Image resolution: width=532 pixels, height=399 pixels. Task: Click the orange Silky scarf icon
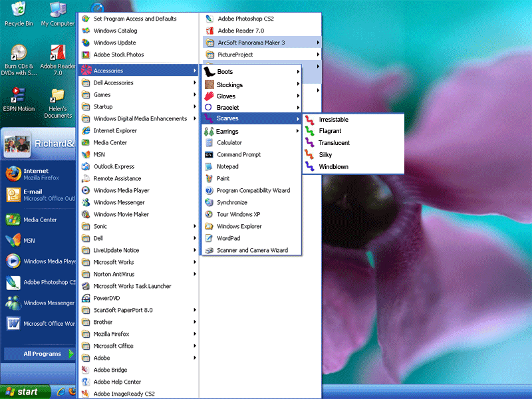[309, 155]
